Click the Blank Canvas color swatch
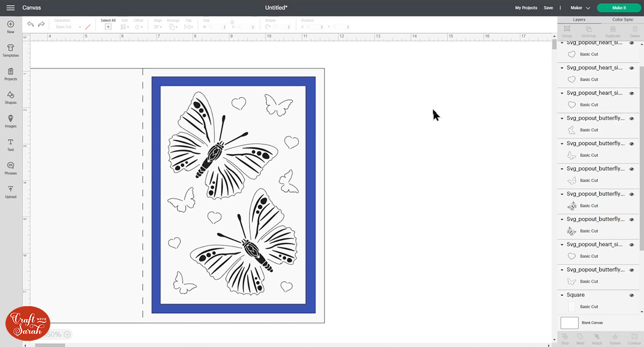644x347 pixels. coord(569,323)
